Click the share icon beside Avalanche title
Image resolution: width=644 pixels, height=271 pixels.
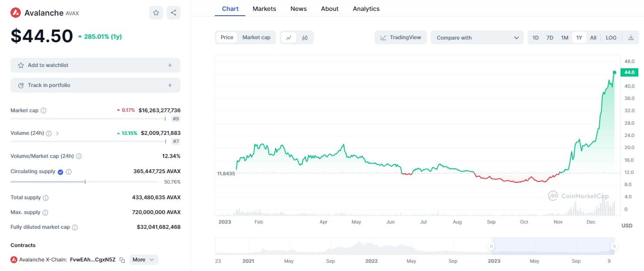(174, 13)
